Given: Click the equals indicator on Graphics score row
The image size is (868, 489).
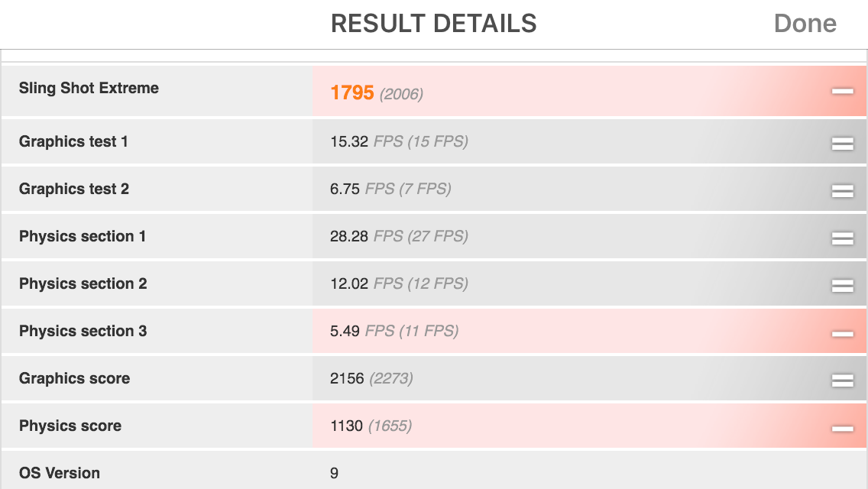Looking at the screenshot, I should (x=843, y=381).
